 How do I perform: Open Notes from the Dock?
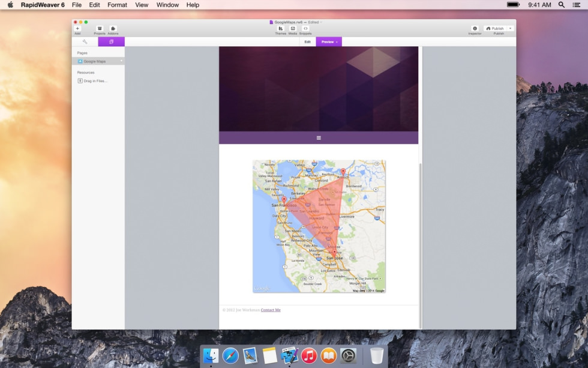pos(269,355)
